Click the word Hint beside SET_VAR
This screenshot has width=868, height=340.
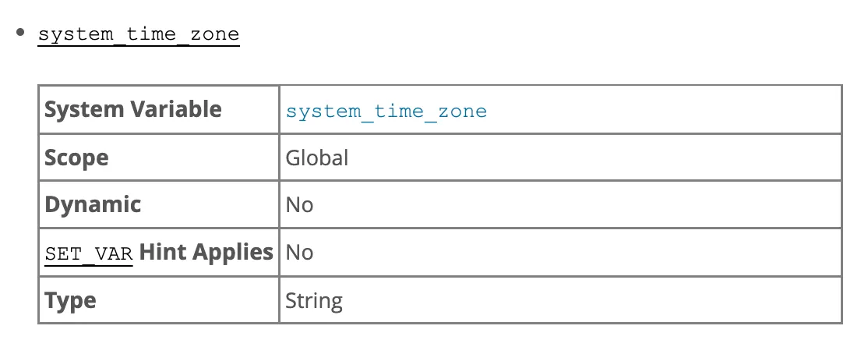click(160, 252)
